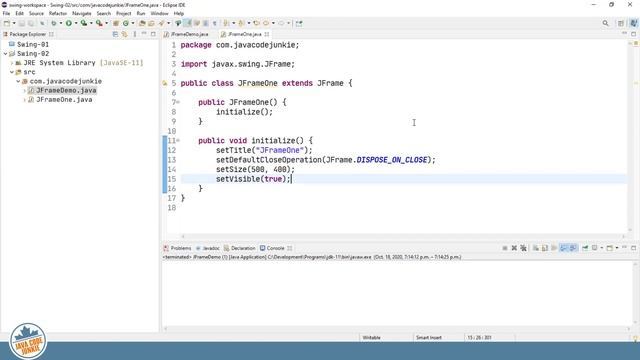Close the JFrameOne.java editor tab
The width and height of the screenshot is (640, 360).
[x=267, y=34]
